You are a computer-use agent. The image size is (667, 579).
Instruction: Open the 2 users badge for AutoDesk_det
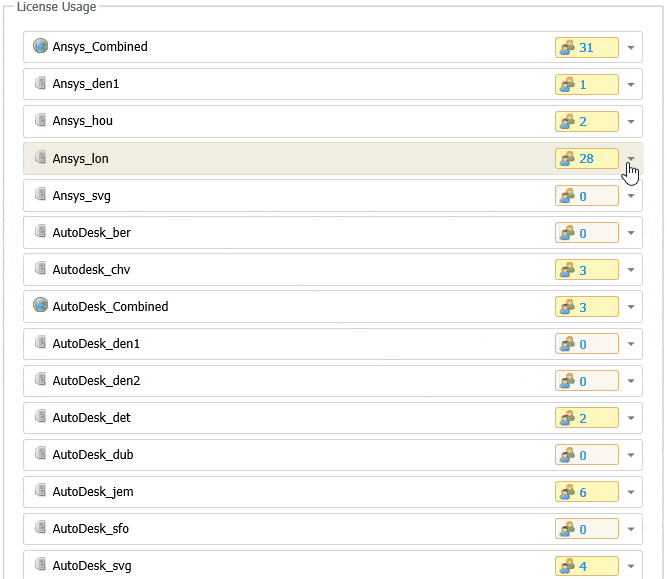[587, 418]
